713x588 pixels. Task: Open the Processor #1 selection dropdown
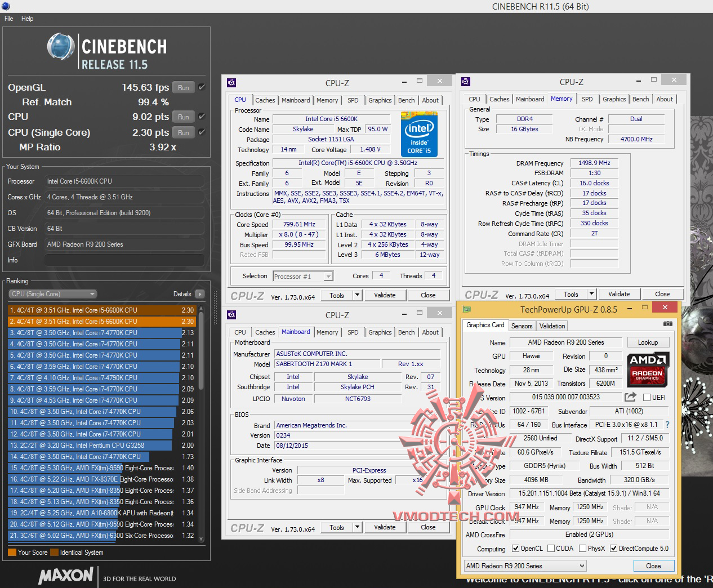[303, 276]
